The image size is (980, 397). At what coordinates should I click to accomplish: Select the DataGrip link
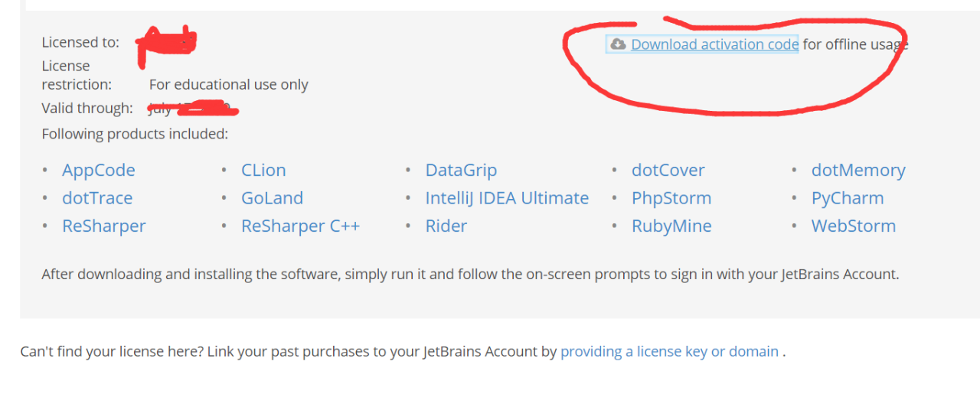[x=461, y=170]
